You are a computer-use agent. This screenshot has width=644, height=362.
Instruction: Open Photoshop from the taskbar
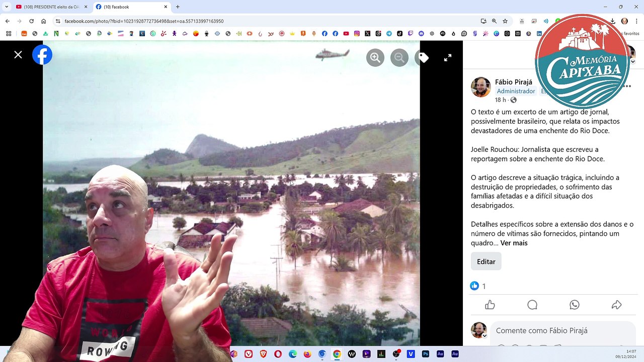[x=426, y=354]
